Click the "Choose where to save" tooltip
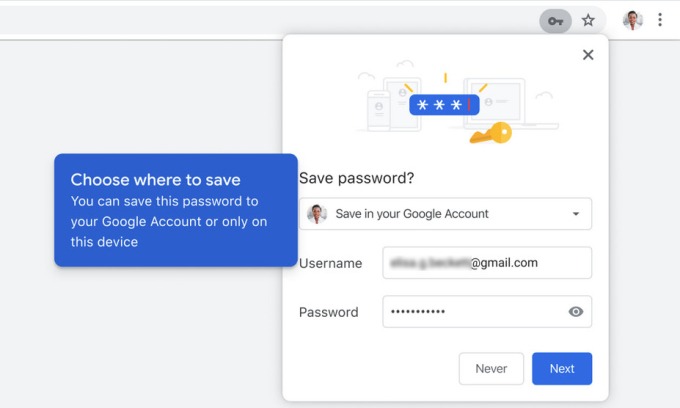 point(175,210)
